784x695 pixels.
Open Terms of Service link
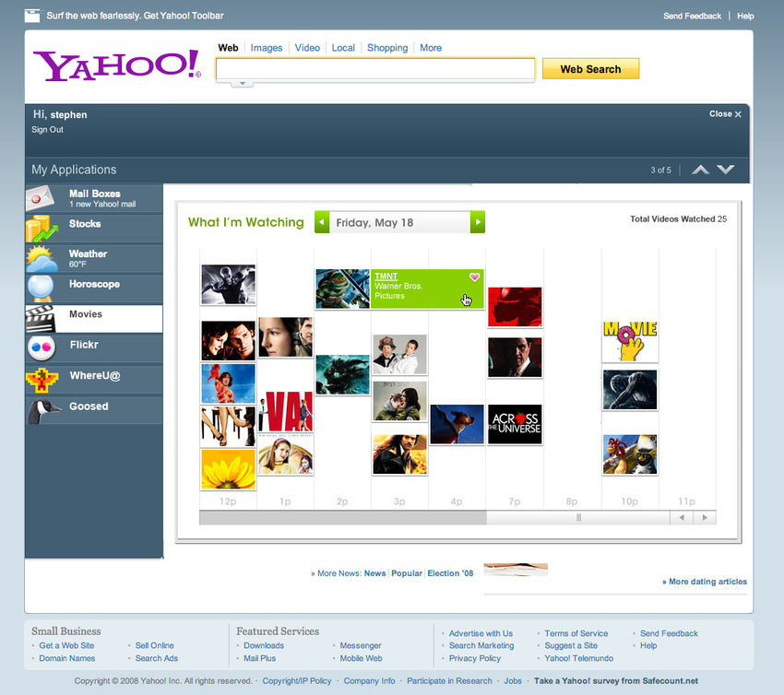click(576, 633)
